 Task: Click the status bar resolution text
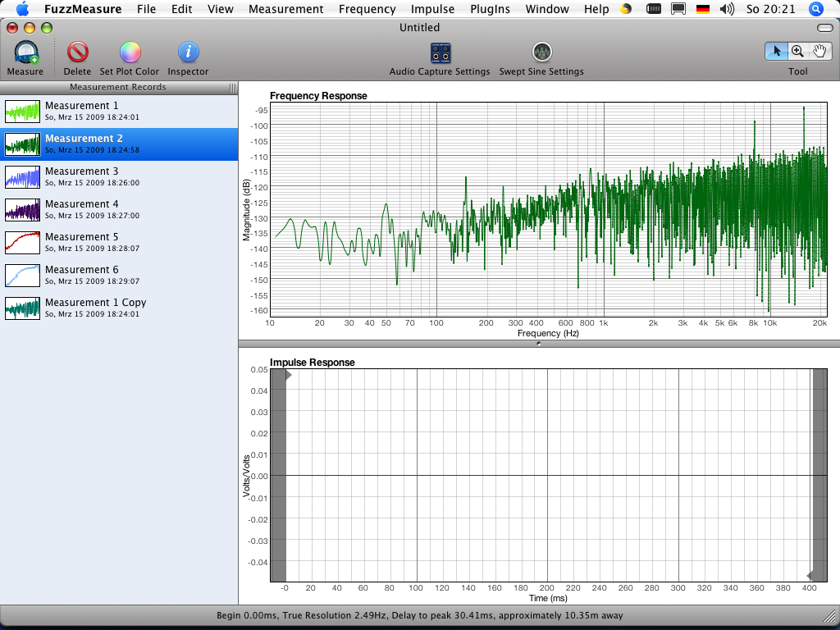(419, 615)
